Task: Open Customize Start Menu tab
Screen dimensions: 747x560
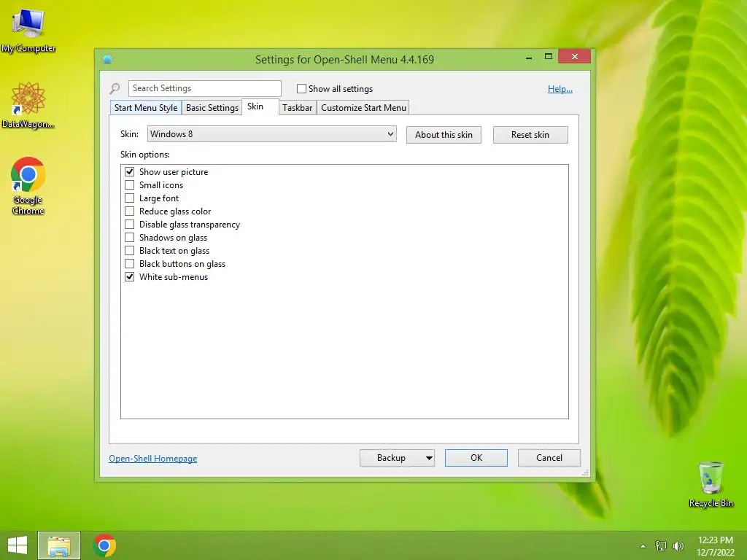Action: [363, 108]
